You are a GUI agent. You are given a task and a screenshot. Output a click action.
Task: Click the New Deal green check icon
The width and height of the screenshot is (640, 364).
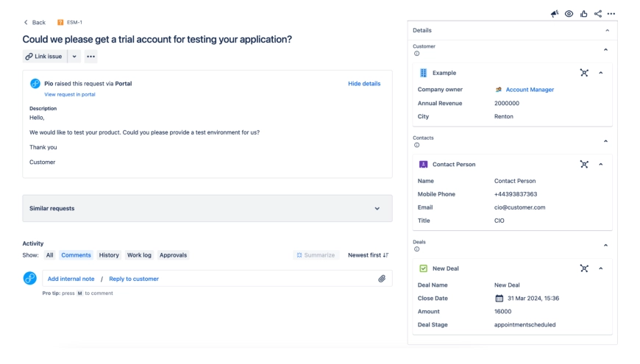click(x=423, y=268)
